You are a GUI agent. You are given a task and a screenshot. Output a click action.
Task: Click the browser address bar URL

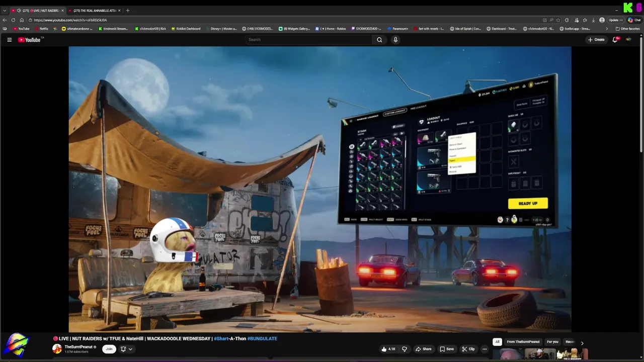click(70, 20)
